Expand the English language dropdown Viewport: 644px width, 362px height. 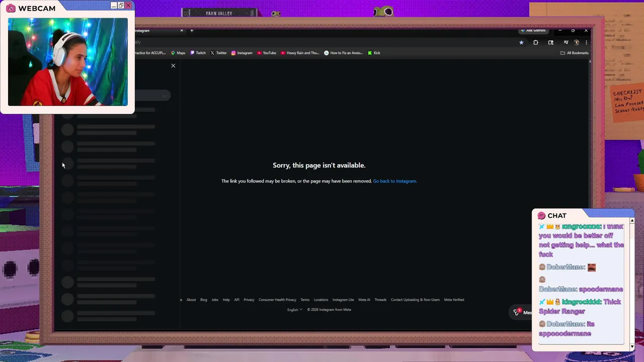tap(295, 310)
